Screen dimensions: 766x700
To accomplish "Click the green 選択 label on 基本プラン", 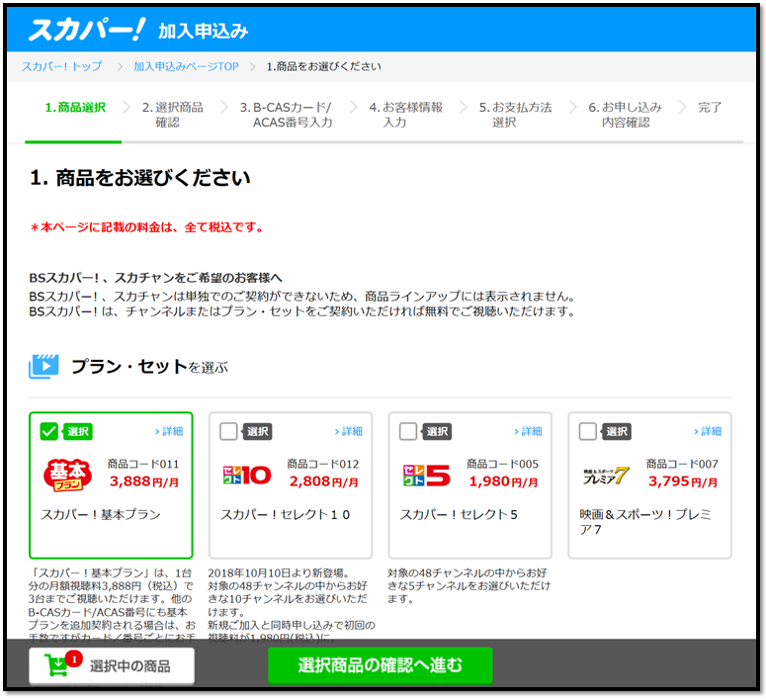I will pyautogui.click(x=78, y=432).
